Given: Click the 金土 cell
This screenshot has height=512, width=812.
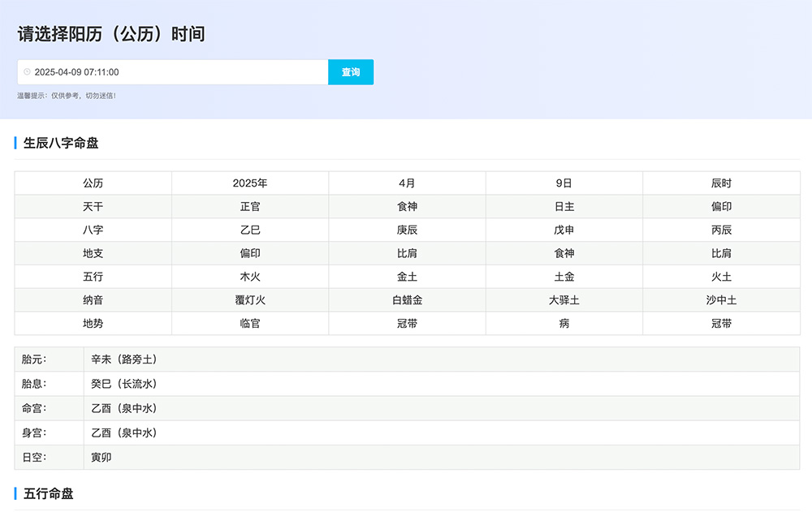Looking at the screenshot, I should pos(407,277).
